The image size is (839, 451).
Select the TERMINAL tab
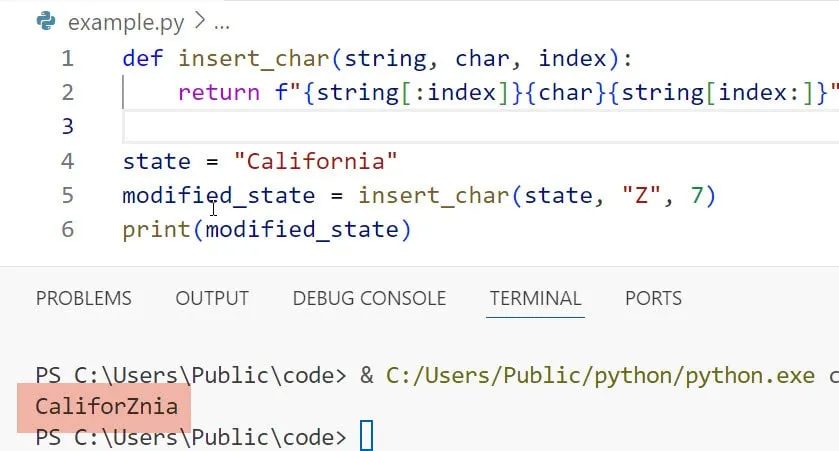point(535,298)
